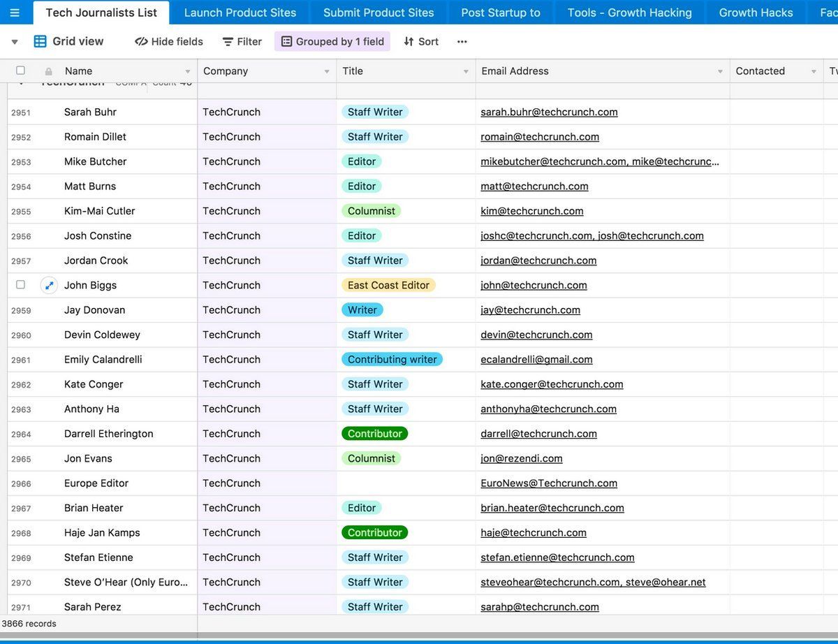Open sarah.buhr@techcrunch.com email link
838x644 pixels.
pyautogui.click(x=549, y=112)
